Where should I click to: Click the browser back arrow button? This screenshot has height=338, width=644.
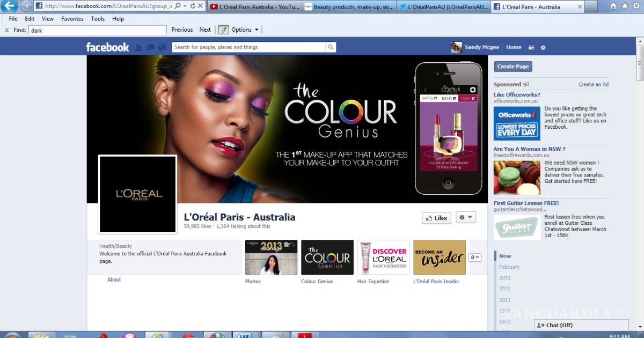9,6
